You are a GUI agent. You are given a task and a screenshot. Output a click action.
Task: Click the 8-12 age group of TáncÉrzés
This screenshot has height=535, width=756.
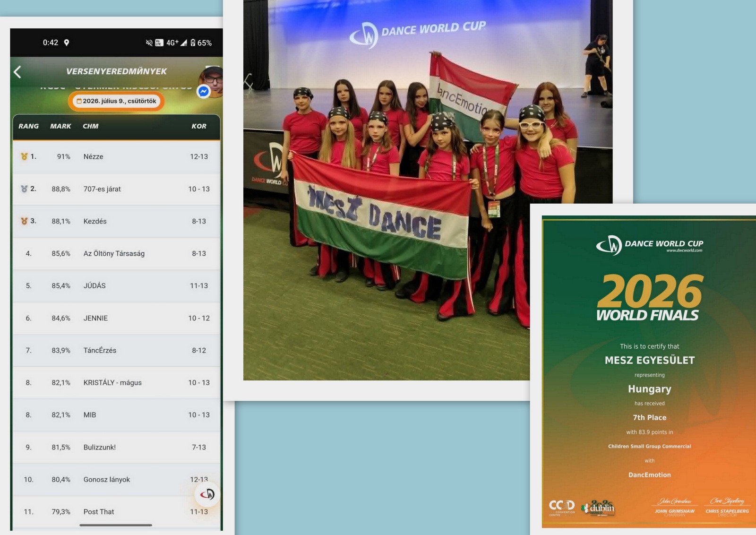[199, 350]
